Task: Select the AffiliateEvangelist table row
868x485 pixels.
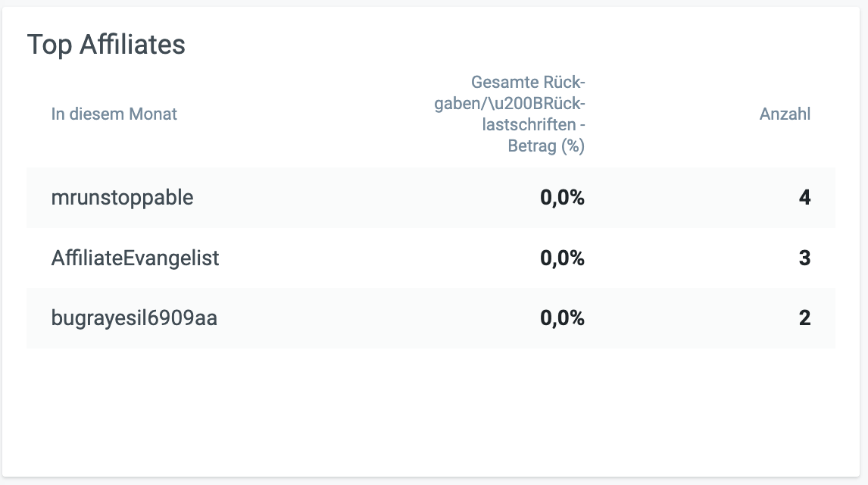Action: click(x=431, y=258)
